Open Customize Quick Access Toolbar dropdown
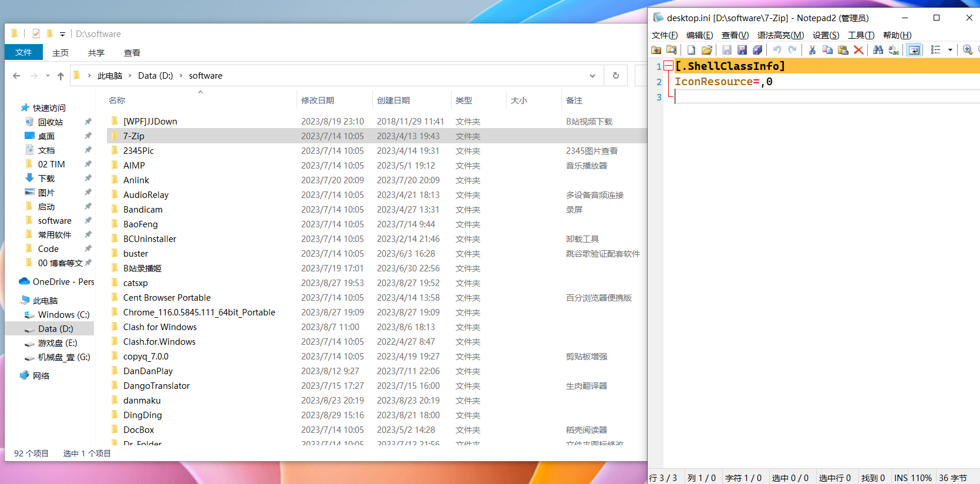This screenshot has width=980, height=484. click(x=62, y=34)
